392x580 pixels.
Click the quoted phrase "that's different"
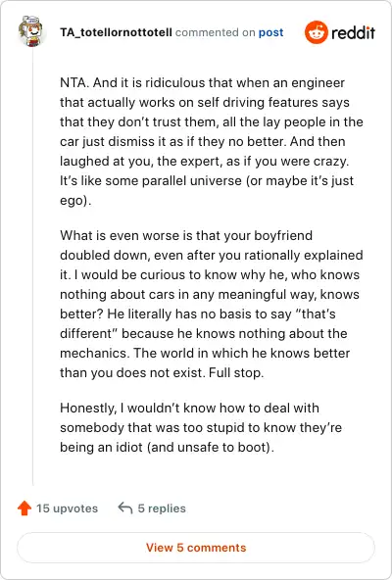(198, 323)
